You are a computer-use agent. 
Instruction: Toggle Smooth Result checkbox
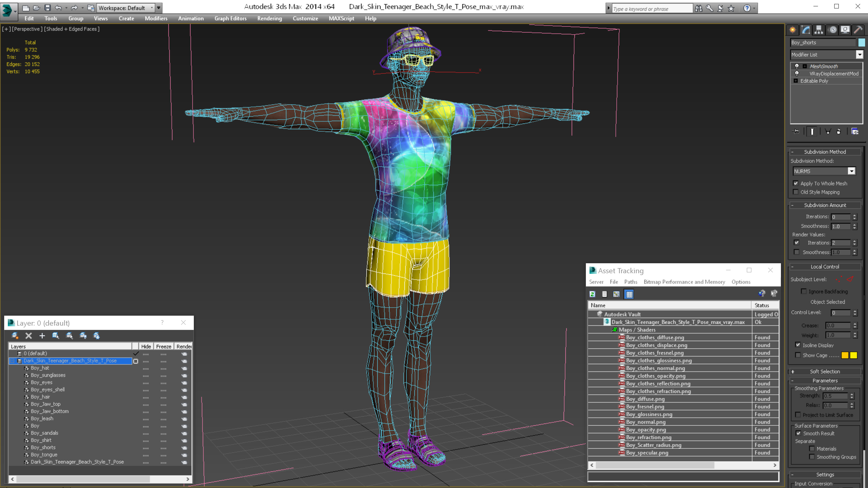[798, 433]
